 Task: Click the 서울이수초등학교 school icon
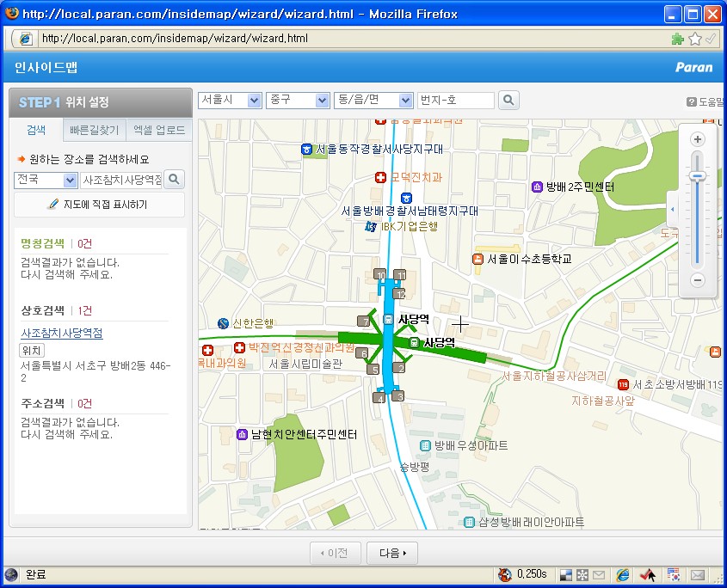(x=477, y=259)
